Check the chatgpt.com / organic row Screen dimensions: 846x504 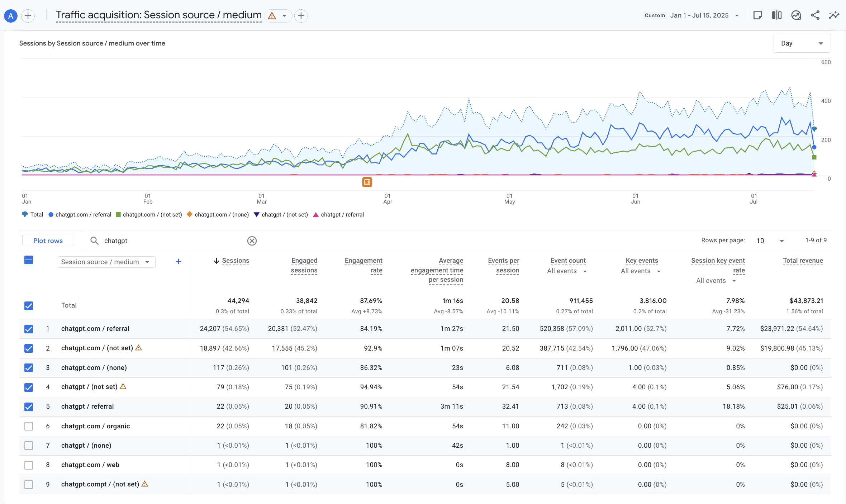(29, 426)
